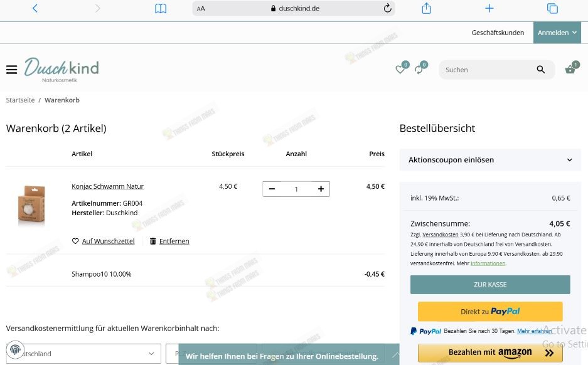Increase quantity with plus button

click(x=321, y=189)
